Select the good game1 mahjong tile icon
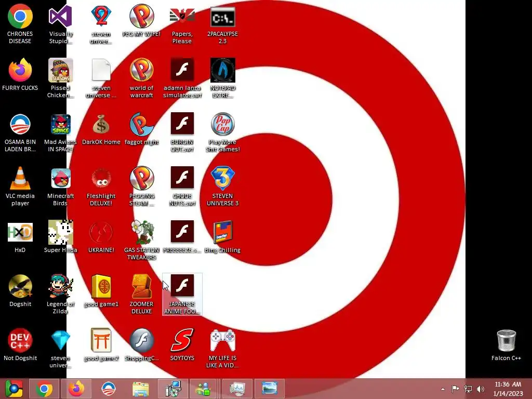This screenshot has height=399, width=532. coord(101,291)
